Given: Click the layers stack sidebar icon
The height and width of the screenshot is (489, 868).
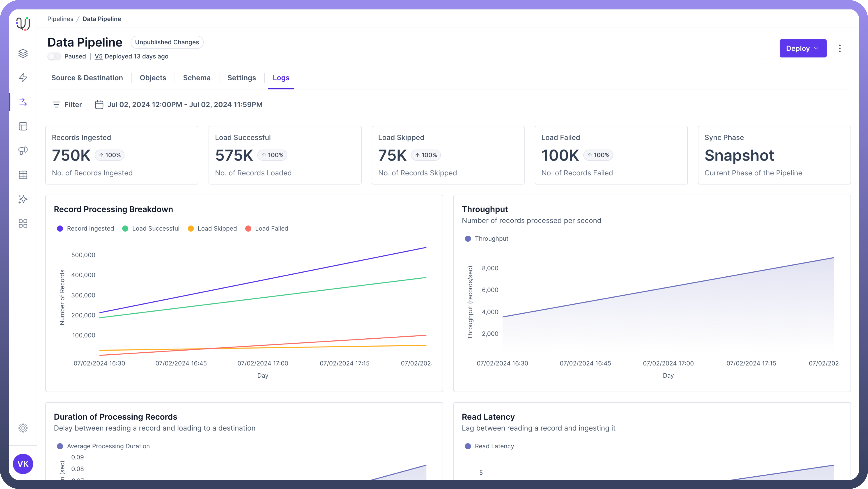Looking at the screenshot, I should (23, 53).
